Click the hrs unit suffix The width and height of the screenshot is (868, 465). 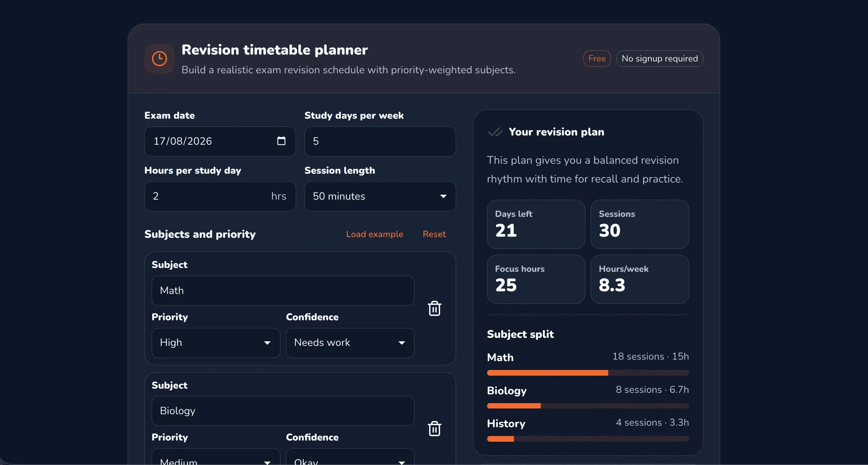279,196
